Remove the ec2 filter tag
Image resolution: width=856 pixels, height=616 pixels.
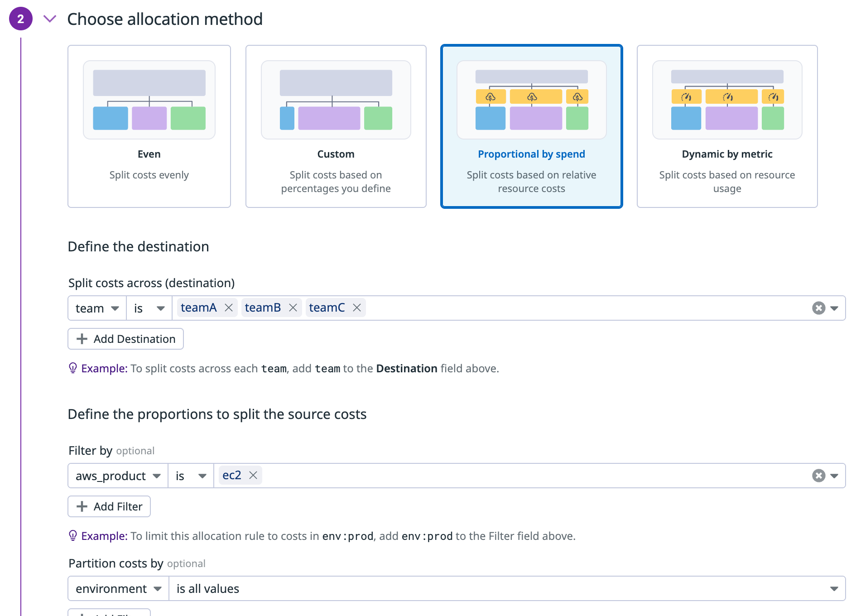[253, 476]
